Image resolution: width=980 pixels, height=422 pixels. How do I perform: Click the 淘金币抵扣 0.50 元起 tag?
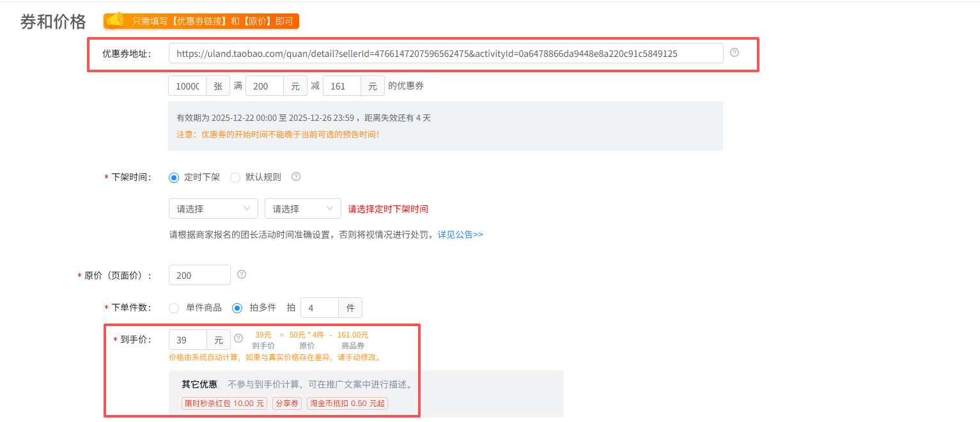pyautogui.click(x=348, y=403)
